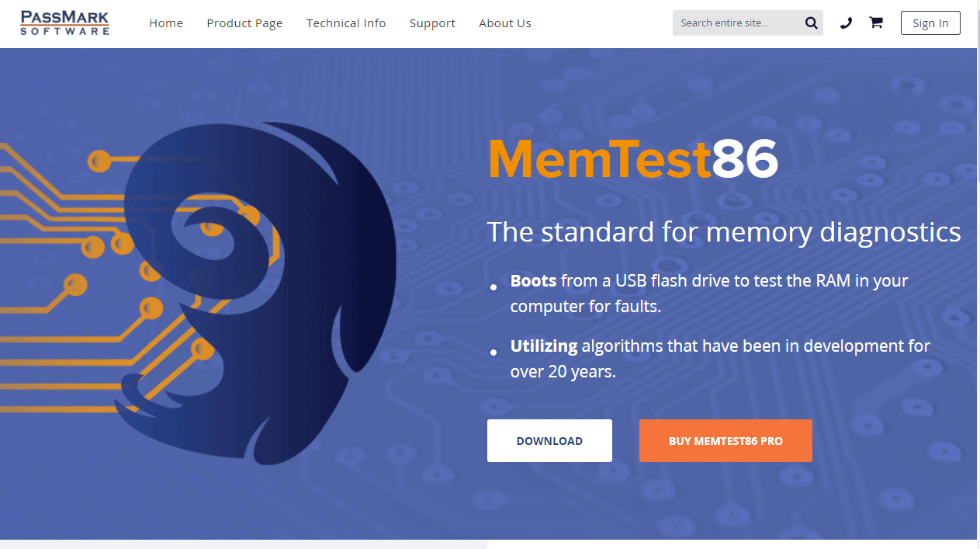Expand the Support menu

pyautogui.click(x=432, y=23)
